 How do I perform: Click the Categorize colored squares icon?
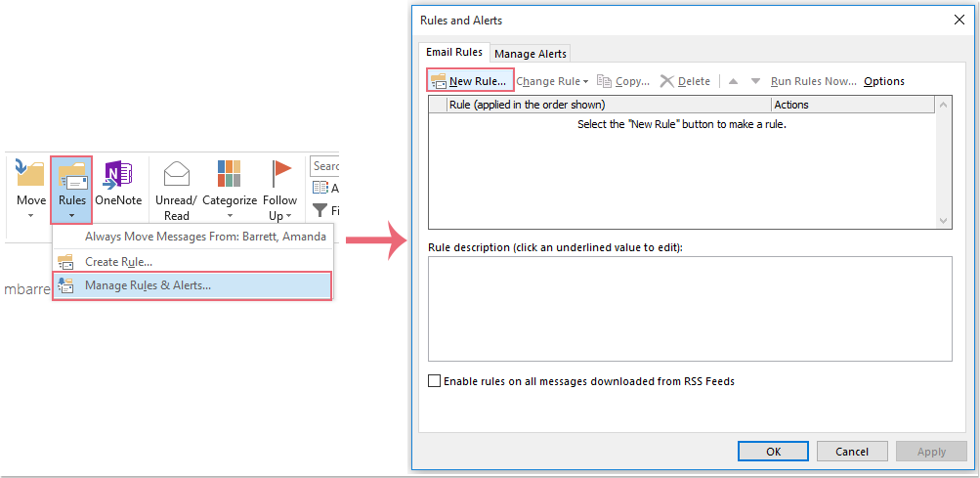(229, 174)
